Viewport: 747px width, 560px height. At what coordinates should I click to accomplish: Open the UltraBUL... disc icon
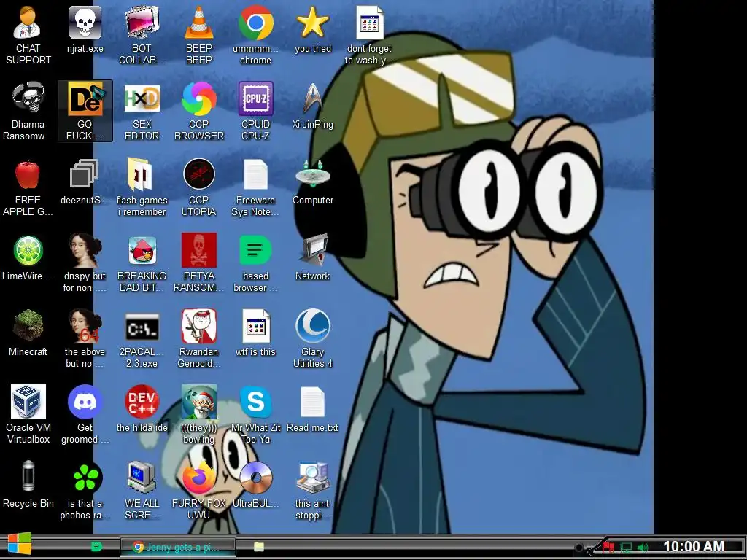[x=255, y=484]
